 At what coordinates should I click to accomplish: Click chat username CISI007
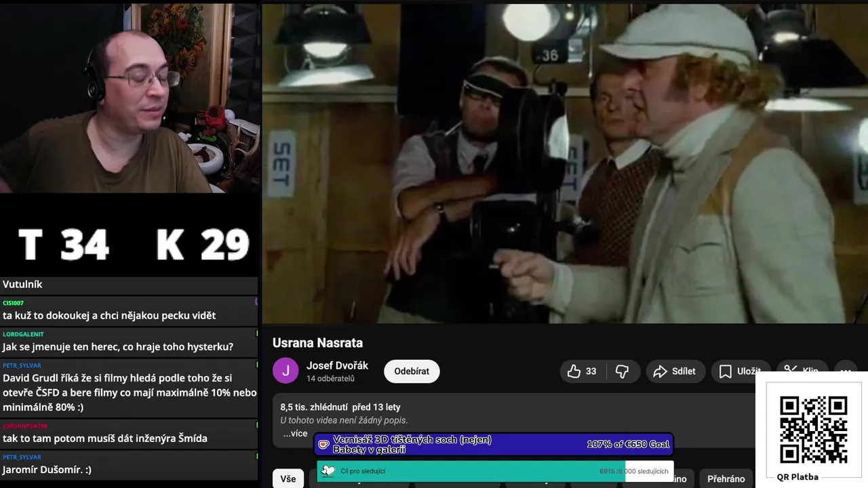pos(13,303)
